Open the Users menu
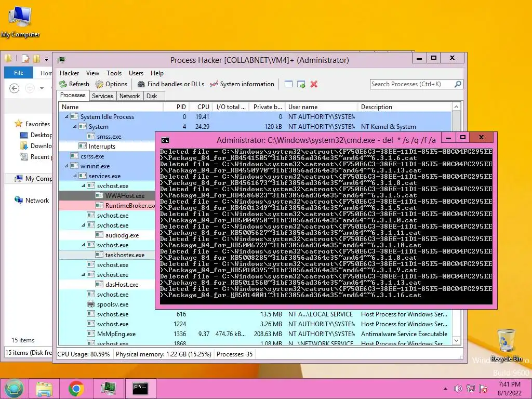 click(136, 73)
